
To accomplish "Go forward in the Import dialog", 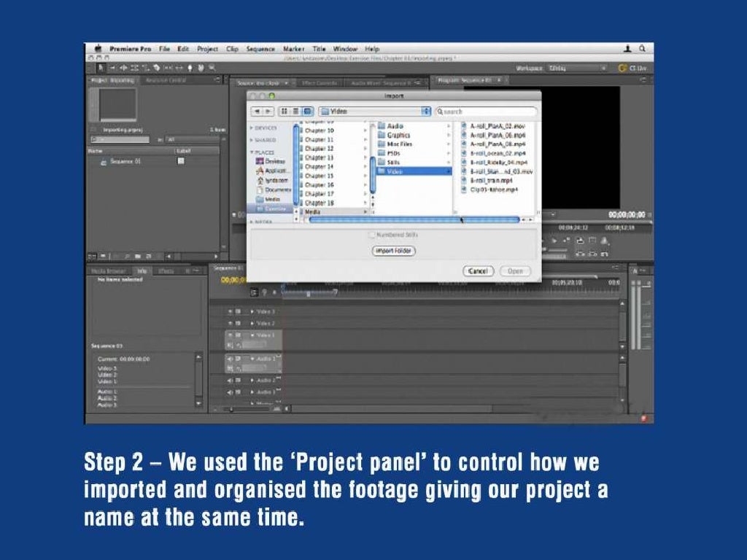I will point(268,111).
